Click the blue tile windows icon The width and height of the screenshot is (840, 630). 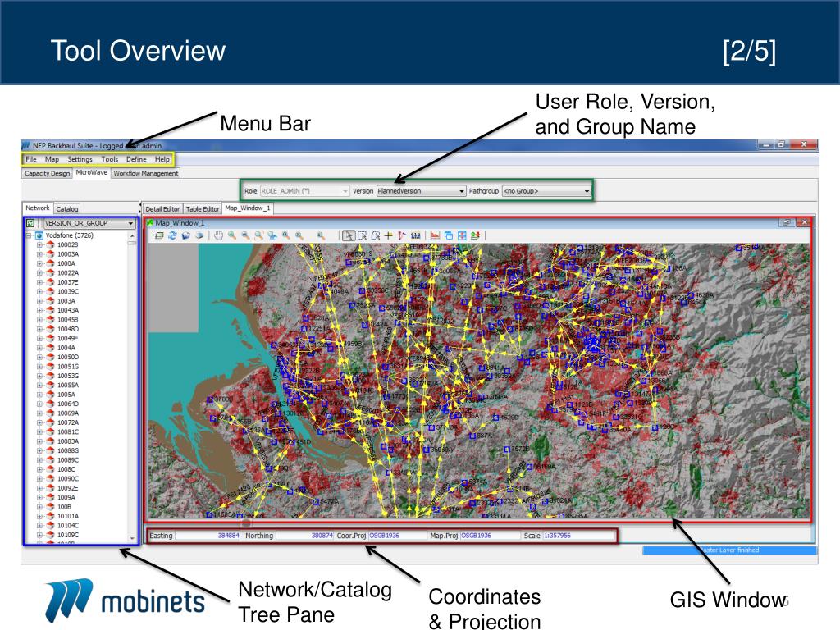(x=462, y=235)
